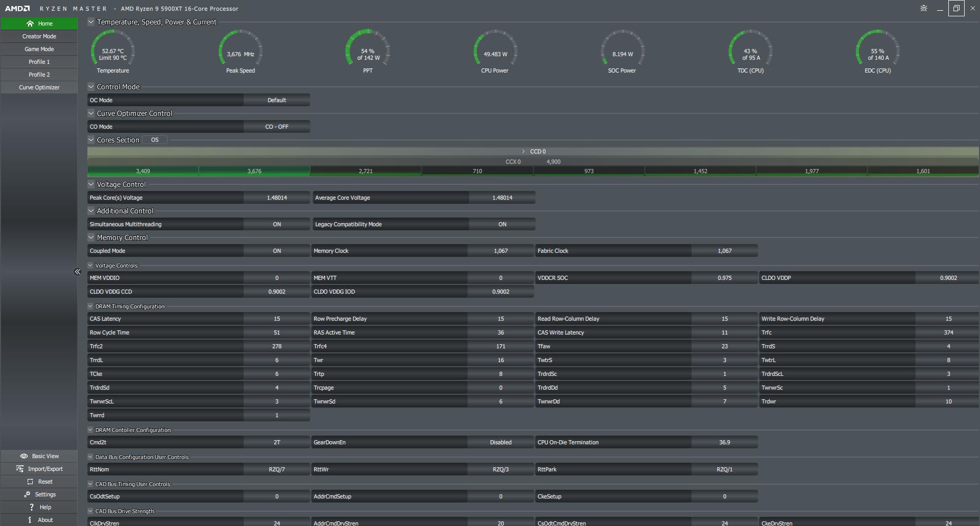
Task: Toggle the Coupled Mode ON value
Action: (x=276, y=251)
